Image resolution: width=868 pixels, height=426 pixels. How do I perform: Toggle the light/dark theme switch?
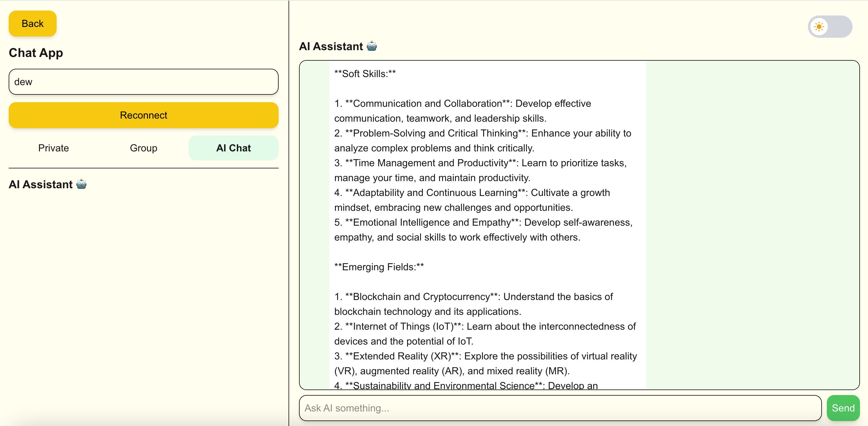830,27
